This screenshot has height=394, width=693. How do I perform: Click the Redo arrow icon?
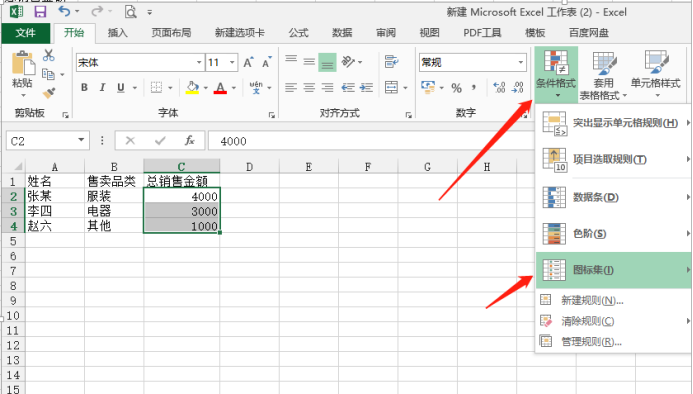(x=97, y=11)
